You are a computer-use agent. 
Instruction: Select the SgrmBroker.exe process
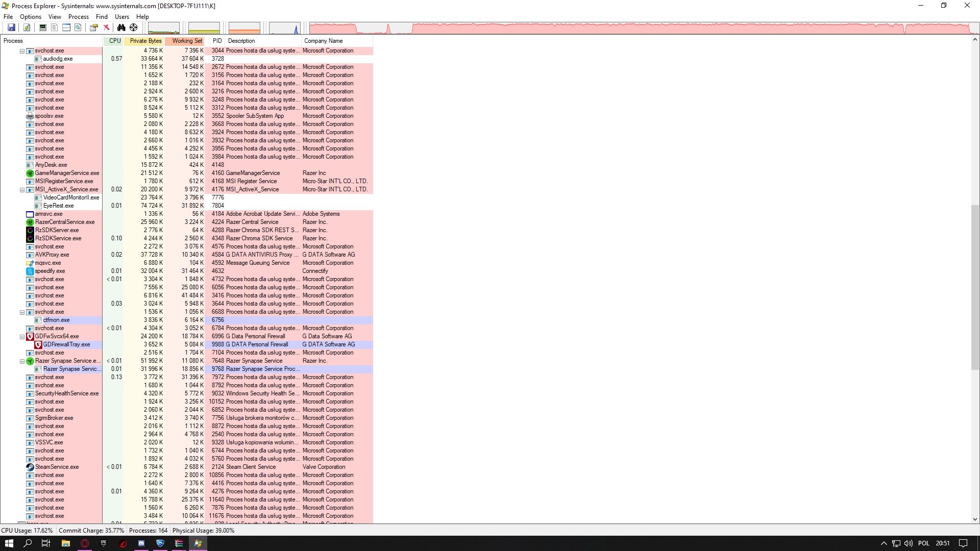click(x=54, y=418)
